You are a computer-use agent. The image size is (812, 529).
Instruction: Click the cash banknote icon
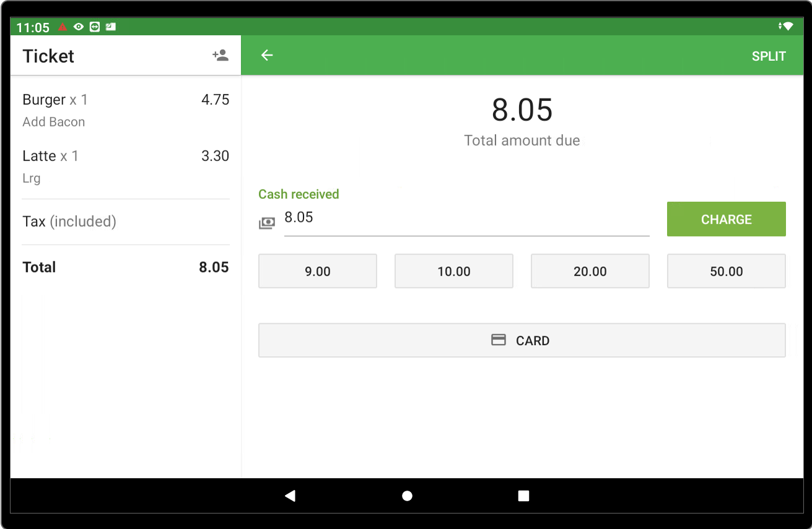pos(266,223)
